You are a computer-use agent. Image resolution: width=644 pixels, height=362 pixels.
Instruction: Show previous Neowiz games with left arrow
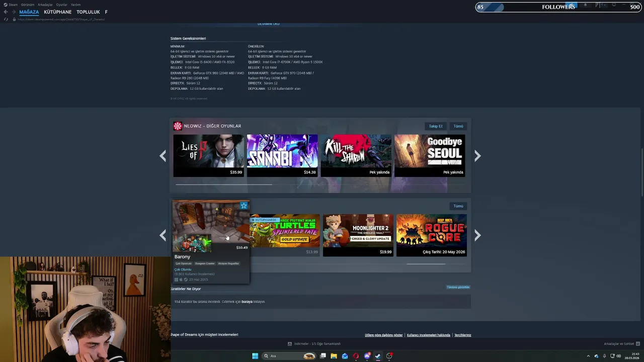click(x=163, y=156)
